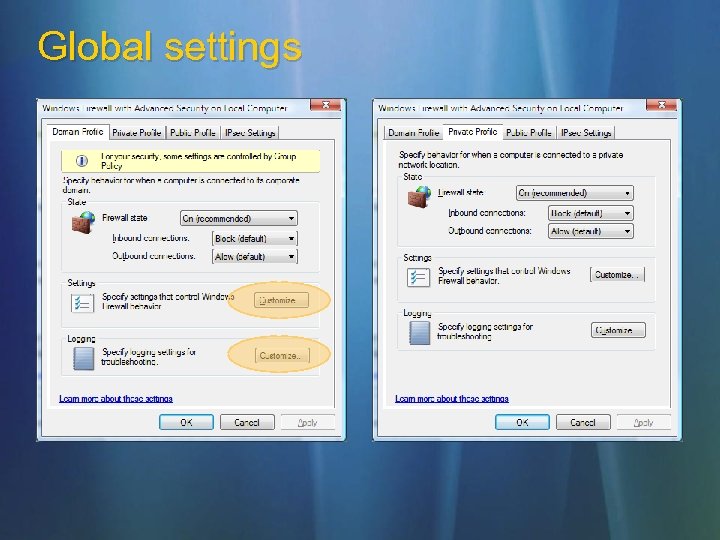Click 'Firewall state' label in left dialog
This screenshot has height=540, width=720.
(x=124, y=218)
